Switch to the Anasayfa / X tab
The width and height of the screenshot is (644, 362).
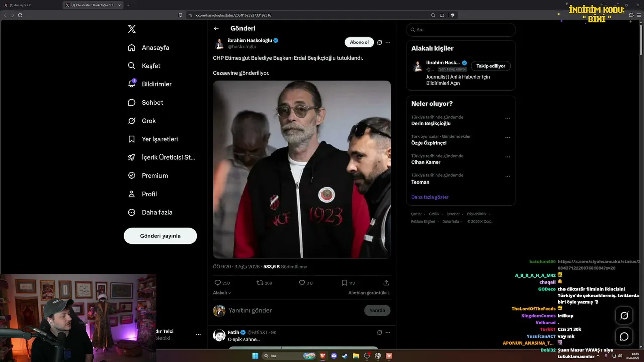coord(31,5)
